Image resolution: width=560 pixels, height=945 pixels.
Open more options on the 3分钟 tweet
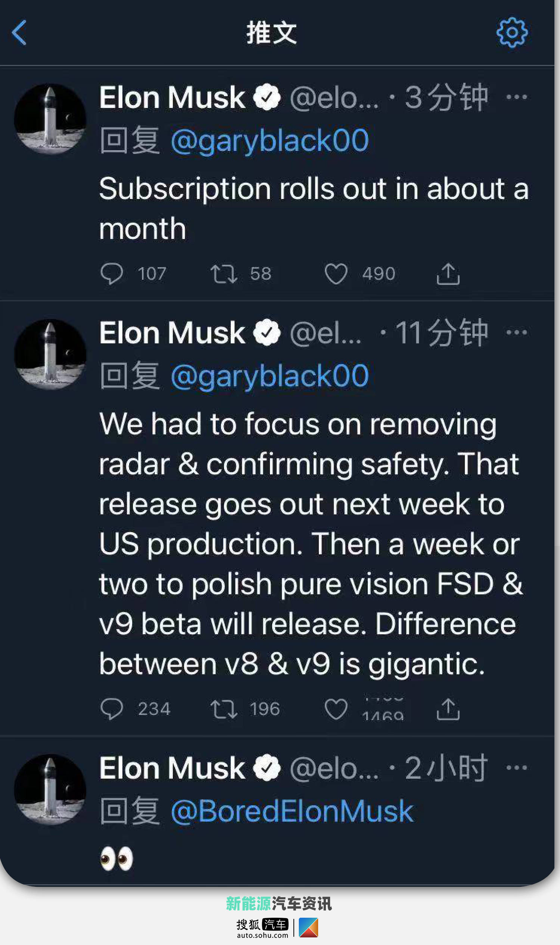[x=516, y=97]
